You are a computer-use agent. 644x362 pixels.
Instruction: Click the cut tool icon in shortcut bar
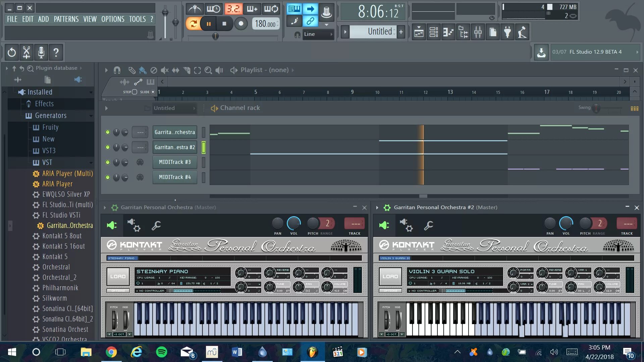point(26,52)
